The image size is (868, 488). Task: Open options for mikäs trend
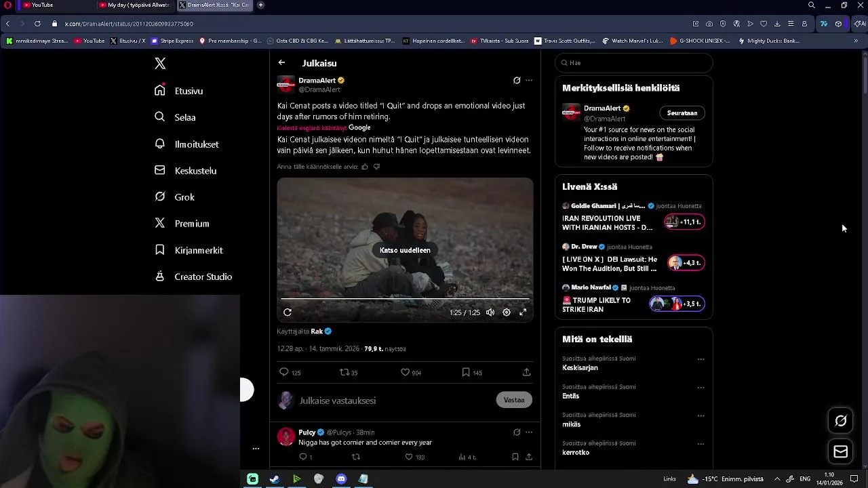pyautogui.click(x=701, y=416)
